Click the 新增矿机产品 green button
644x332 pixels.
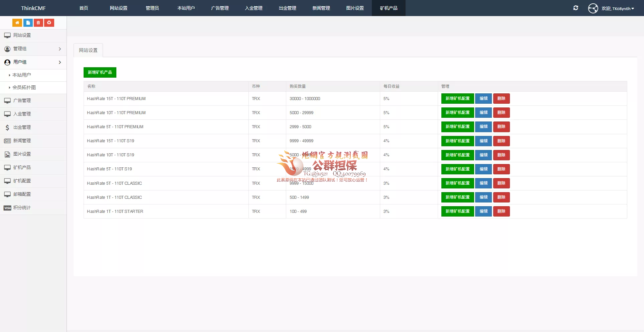[100, 72]
